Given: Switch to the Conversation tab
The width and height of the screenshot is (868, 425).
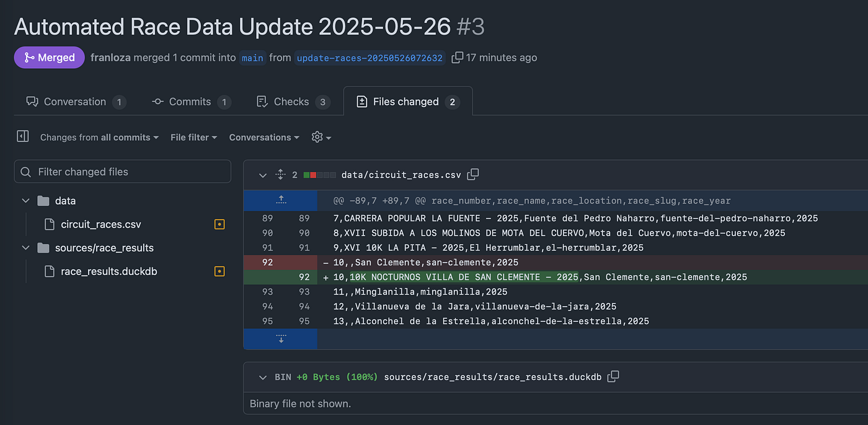Looking at the screenshot, I should pyautogui.click(x=76, y=102).
